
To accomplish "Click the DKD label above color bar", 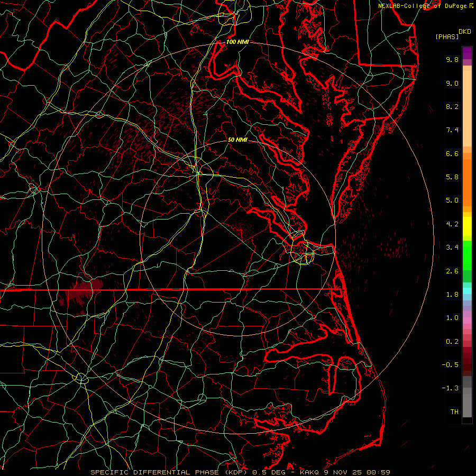I will [x=465, y=32].
